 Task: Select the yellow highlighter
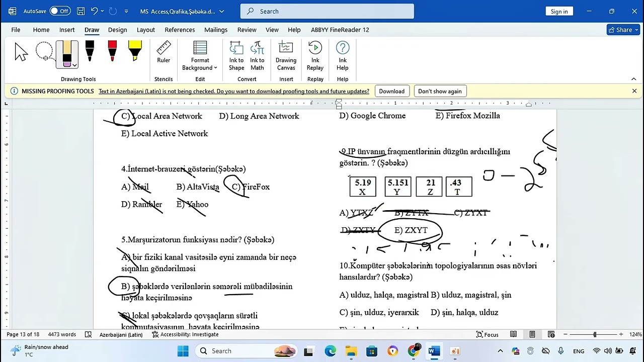135,52
